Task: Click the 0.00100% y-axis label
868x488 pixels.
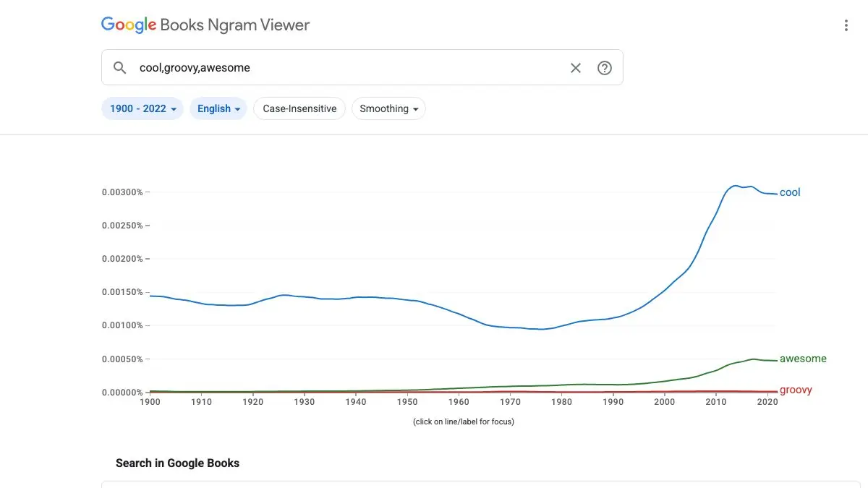Action: [x=123, y=325]
